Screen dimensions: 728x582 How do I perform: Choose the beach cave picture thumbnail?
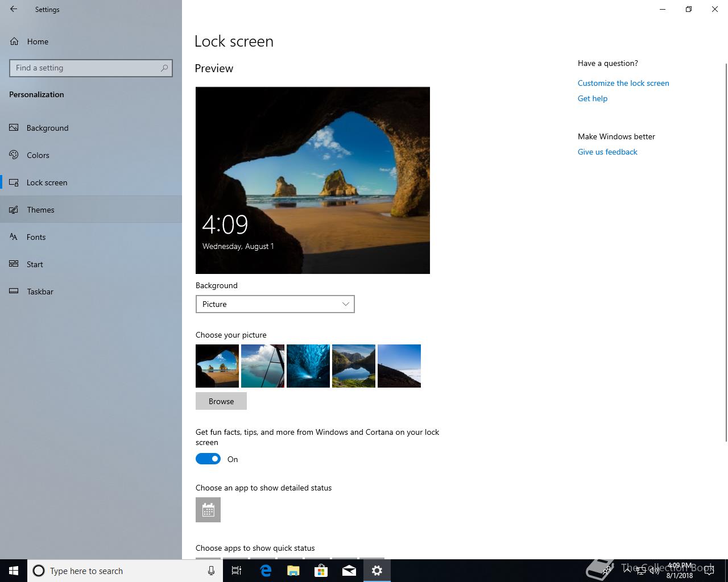click(217, 366)
